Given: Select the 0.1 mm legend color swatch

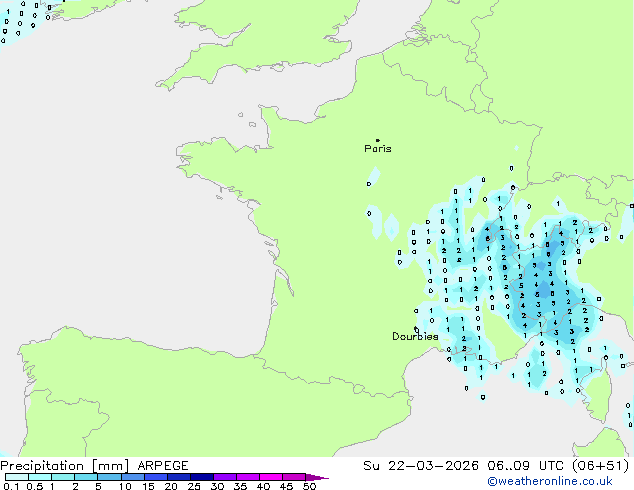Looking at the screenshot, I should (17, 477).
